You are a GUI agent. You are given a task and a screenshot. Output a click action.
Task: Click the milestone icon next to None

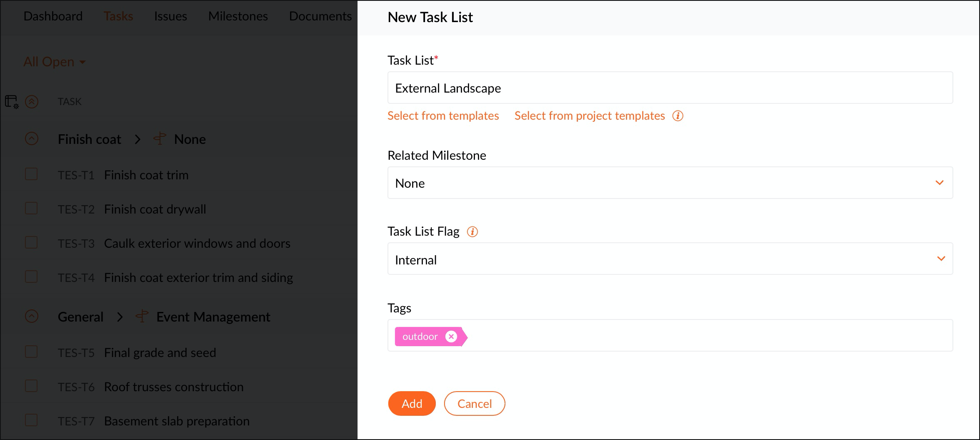point(160,139)
